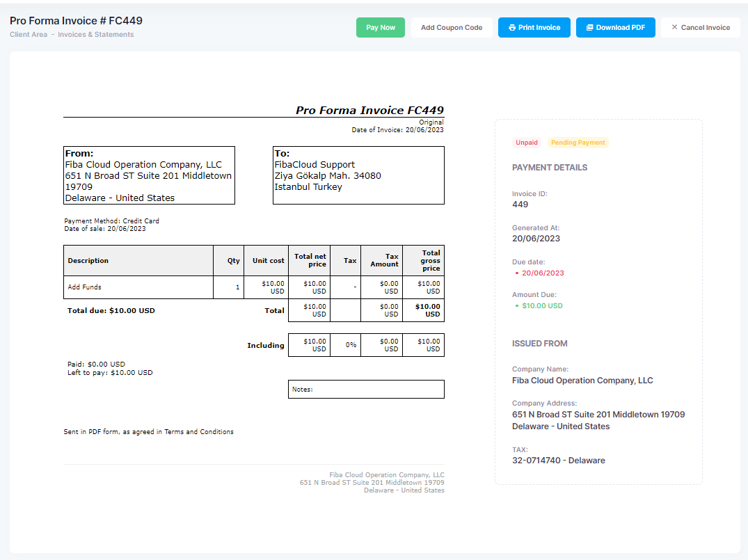The width and height of the screenshot is (748, 560).
Task: Select 'Ziya Gökalp Mah. 34080' address line
Action: [x=328, y=175]
